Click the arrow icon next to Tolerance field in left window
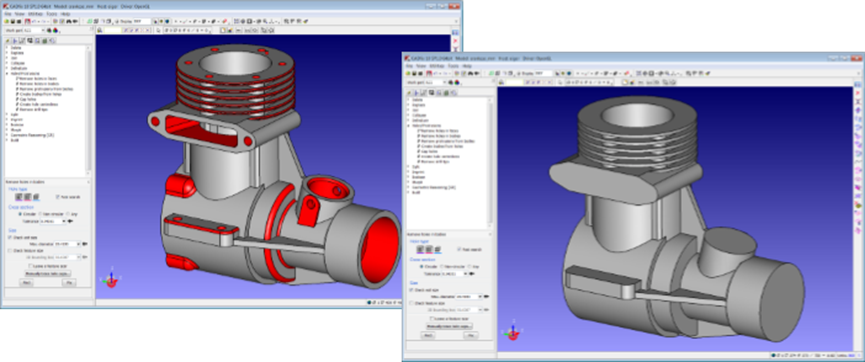Image resolution: width=865 pixels, height=362 pixels. point(71,221)
